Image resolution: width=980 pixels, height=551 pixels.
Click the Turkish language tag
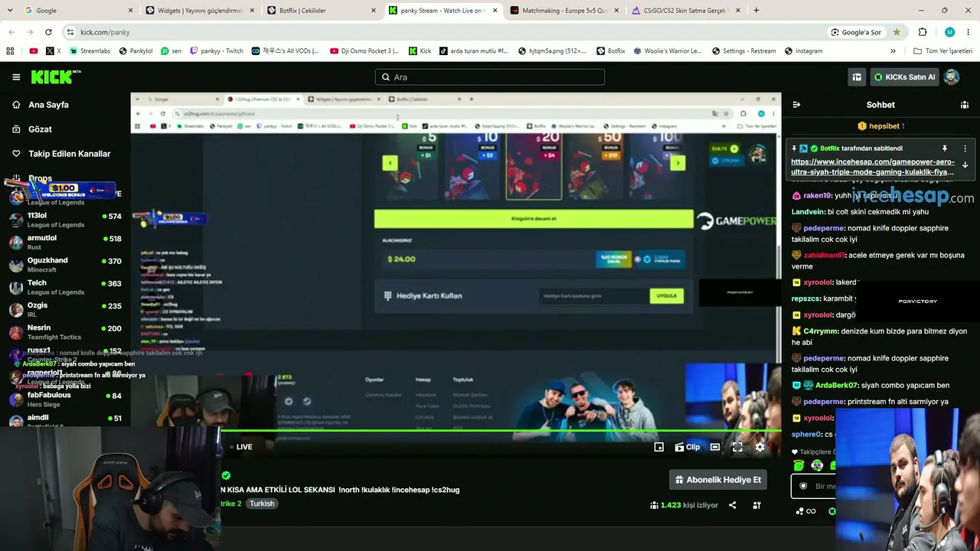(262, 504)
